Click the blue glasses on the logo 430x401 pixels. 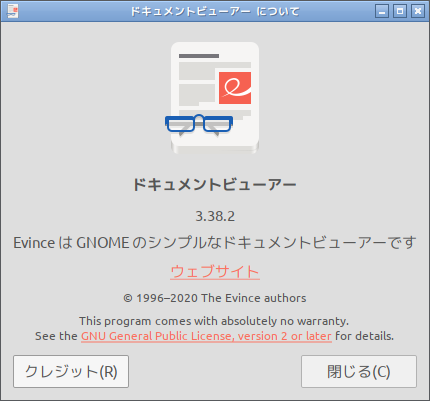(199, 123)
